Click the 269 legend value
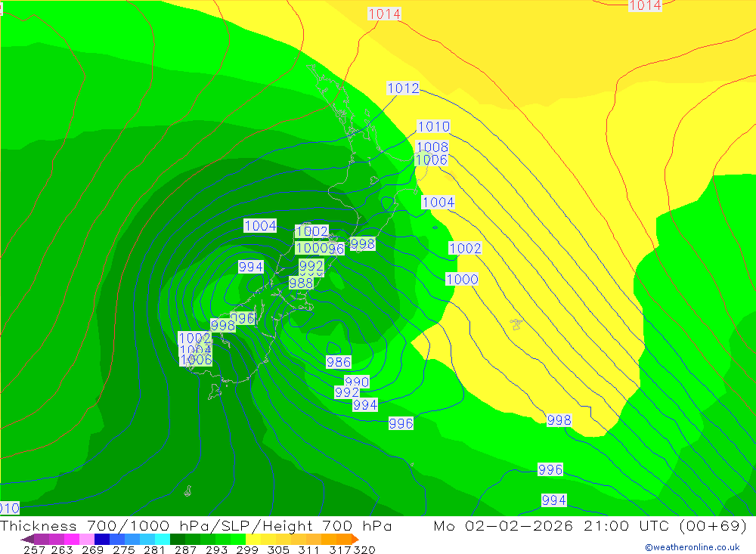Viewport: 756px width, 554px height. pyautogui.click(x=92, y=549)
